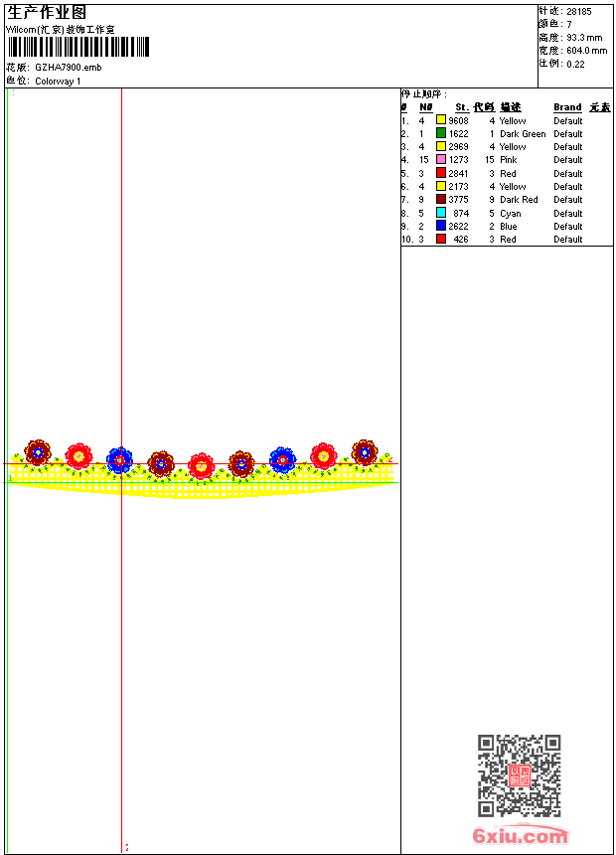
Task: Click the color count value "7" in the header
Action: click(x=569, y=25)
